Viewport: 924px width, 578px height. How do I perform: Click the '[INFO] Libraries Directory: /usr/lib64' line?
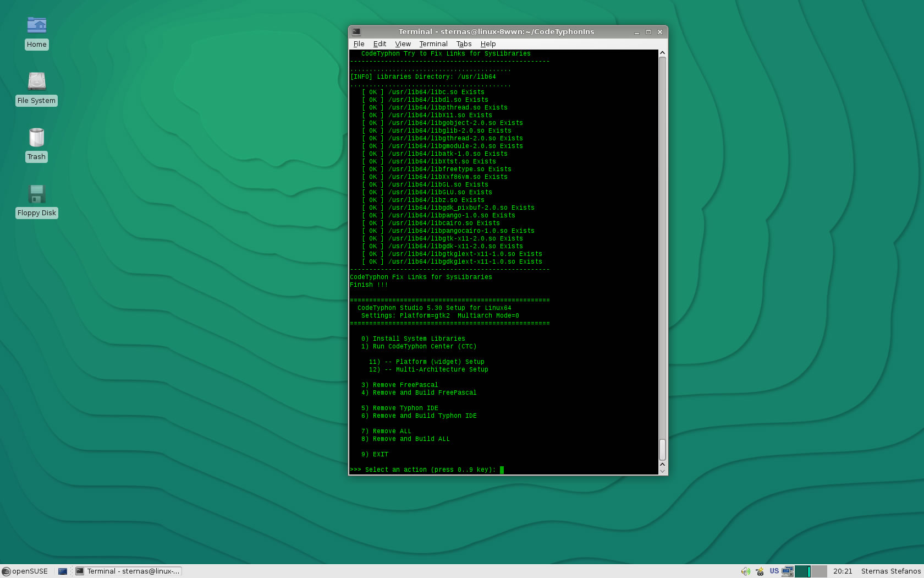pos(423,77)
